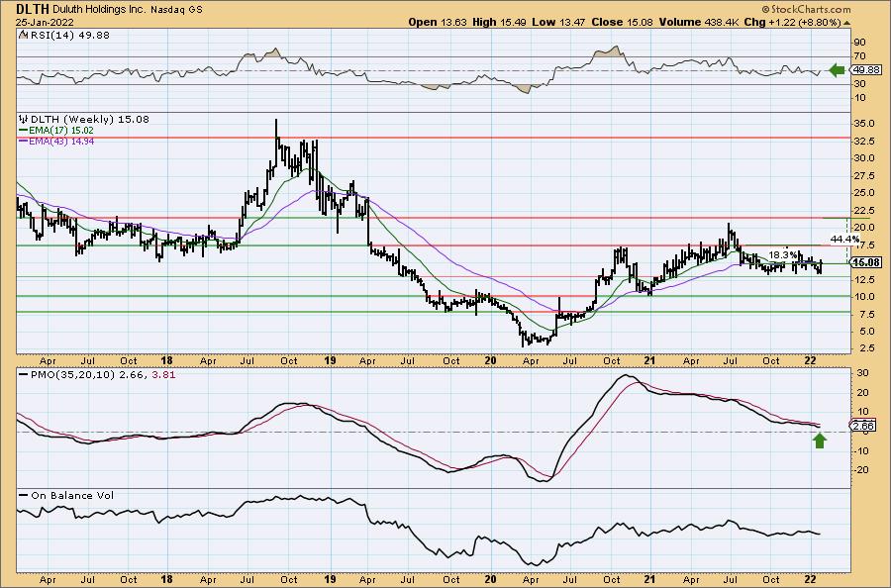Screen dimensions: 891x588
Task: Click the DLTH ticker symbol in the header
Action: pyautogui.click(x=33, y=9)
